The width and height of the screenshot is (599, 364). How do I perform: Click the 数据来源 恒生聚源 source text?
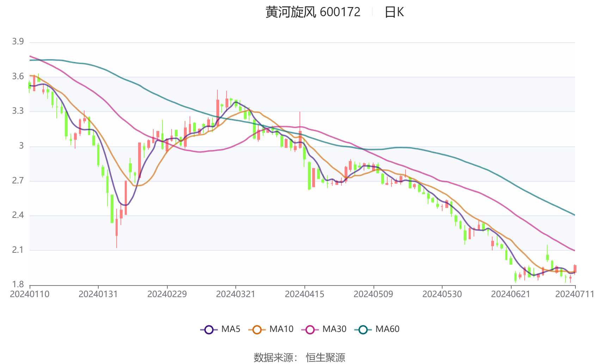[x=299, y=357]
